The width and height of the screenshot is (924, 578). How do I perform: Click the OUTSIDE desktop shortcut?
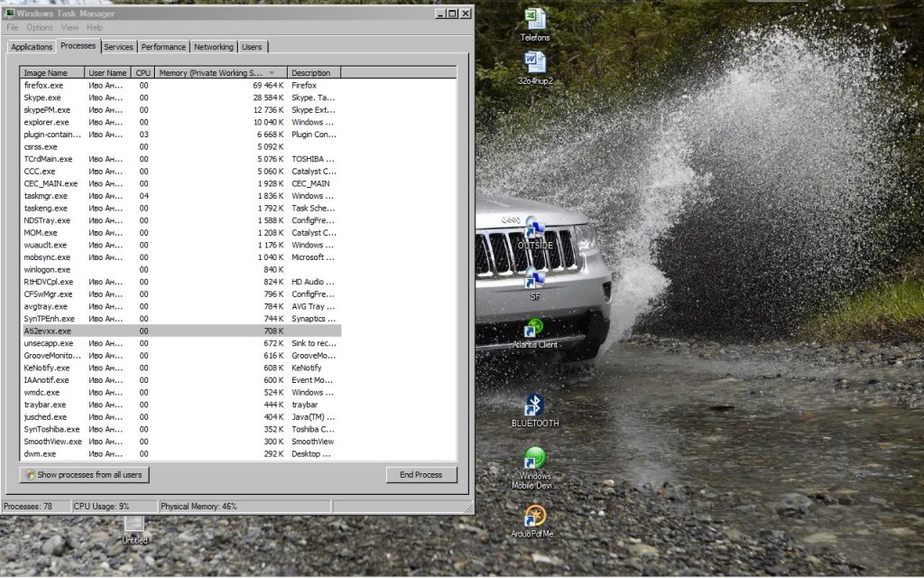[534, 228]
